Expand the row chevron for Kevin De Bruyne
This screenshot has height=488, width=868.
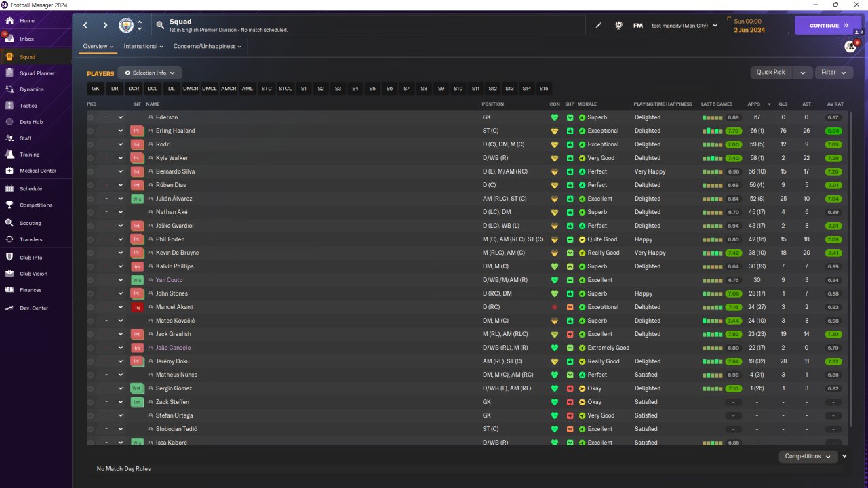(x=121, y=253)
